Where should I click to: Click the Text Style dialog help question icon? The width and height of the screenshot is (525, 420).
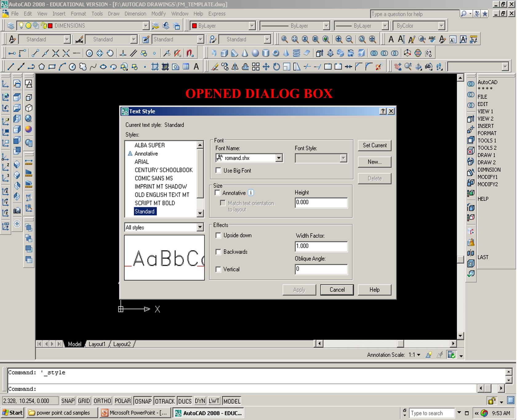[x=383, y=111]
